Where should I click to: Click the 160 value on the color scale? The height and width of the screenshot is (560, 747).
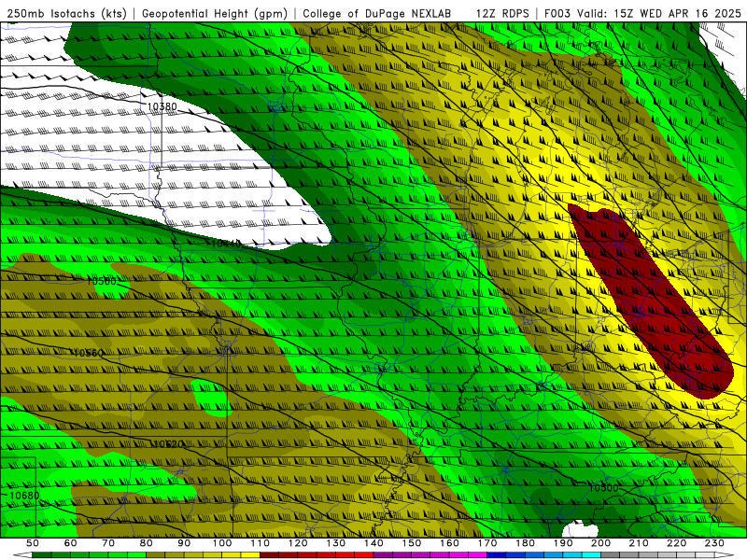pyautogui.click(x=450, y=543)
